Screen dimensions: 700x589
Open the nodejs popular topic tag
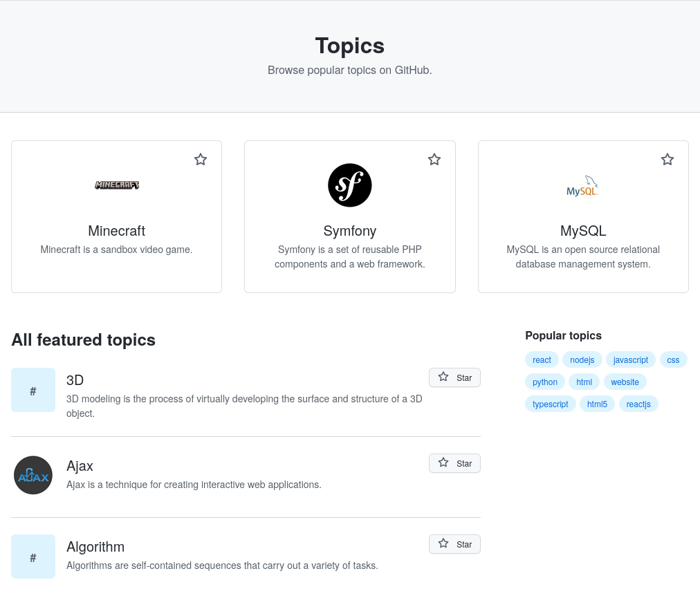582,359
